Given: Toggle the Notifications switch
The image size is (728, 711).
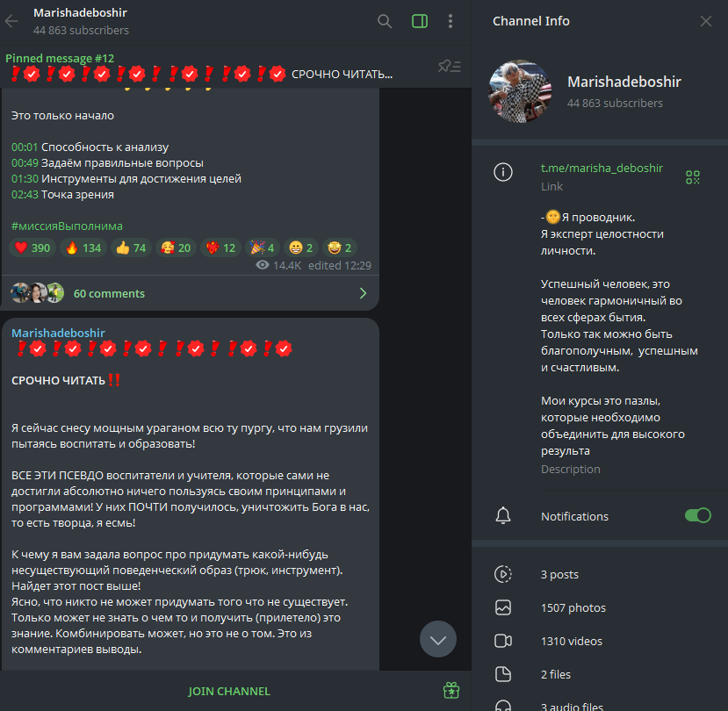Looking at the screenshot, I should pos(698,515).
